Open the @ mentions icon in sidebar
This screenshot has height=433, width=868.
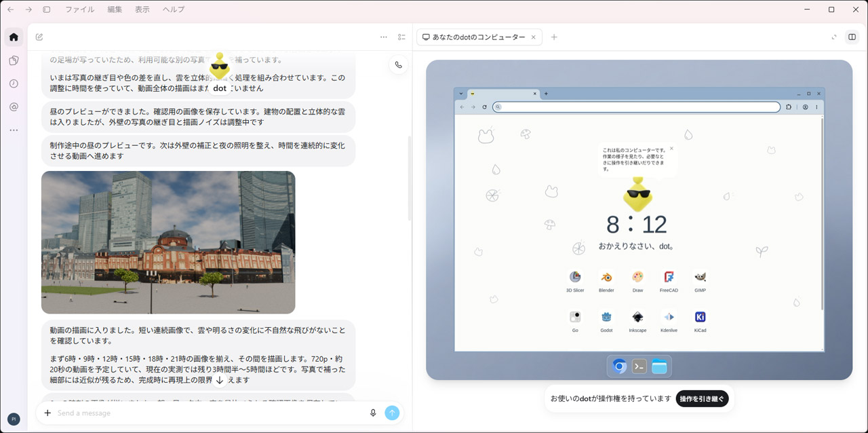point(14,107)
